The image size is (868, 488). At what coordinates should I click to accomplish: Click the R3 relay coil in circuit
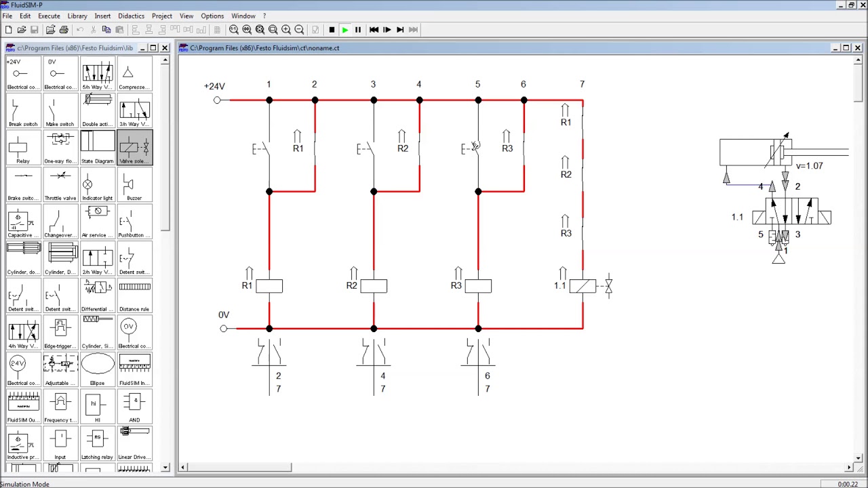pos(478,286)
